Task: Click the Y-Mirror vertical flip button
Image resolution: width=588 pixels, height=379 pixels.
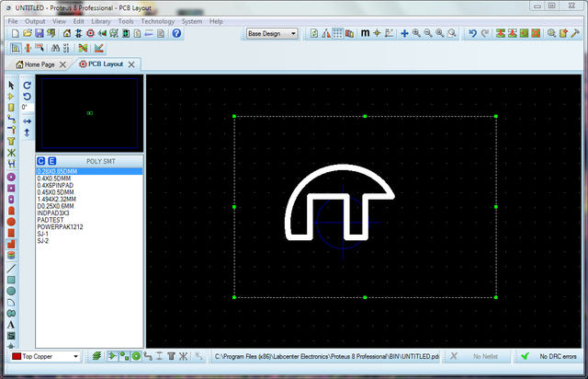Action: pyautogui.click(x=27, y=132)
